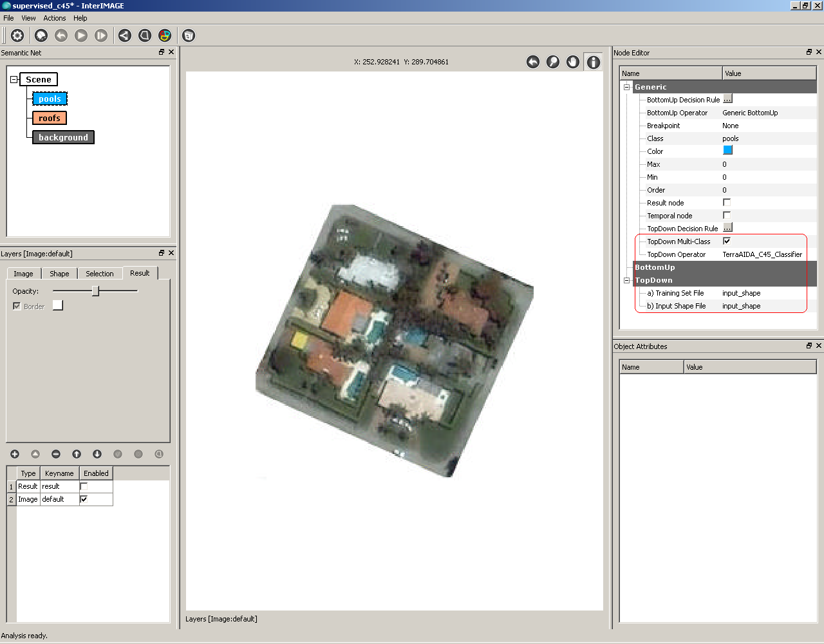Collapse the TopDown section in Node Editor
The height and width of the screenshot is (644, 824).
(626, 280)
